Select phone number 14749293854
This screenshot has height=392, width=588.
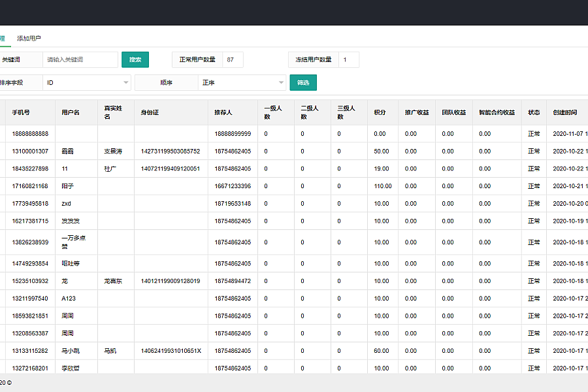pyautogui.click(x=30, y=264)
